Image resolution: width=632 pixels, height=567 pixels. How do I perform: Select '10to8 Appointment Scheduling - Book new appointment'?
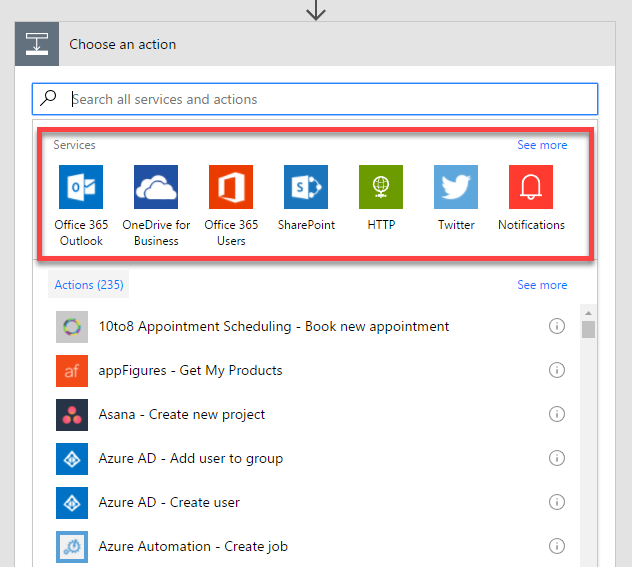(274, 326)
